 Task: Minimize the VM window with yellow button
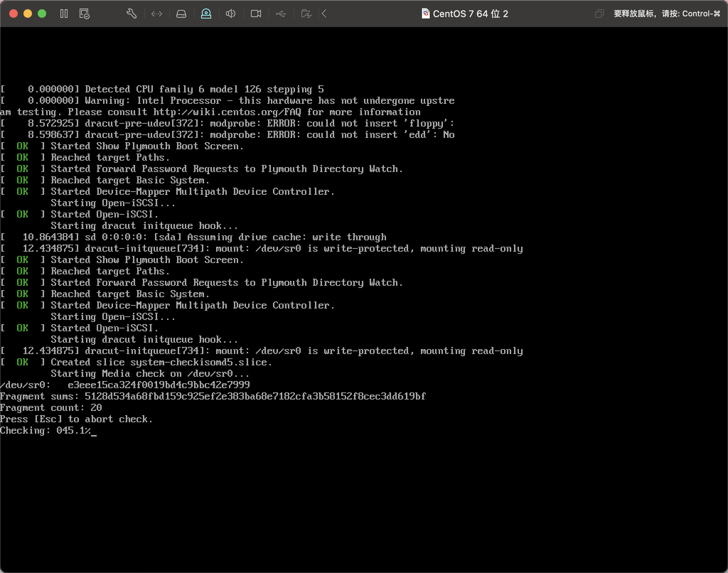coord(28,14)
